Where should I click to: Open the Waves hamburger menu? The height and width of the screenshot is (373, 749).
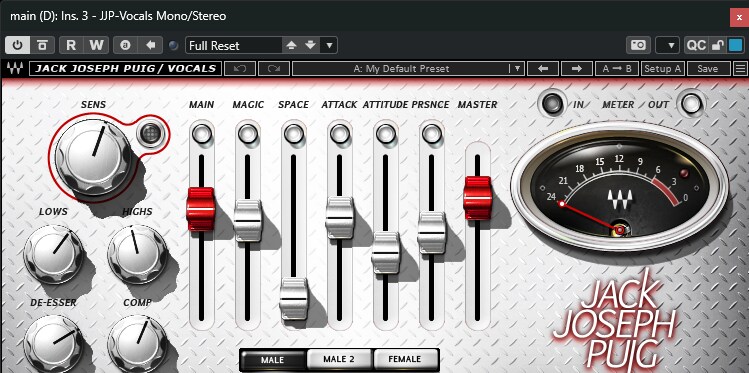pyautogui.click(x=741, y=69)
